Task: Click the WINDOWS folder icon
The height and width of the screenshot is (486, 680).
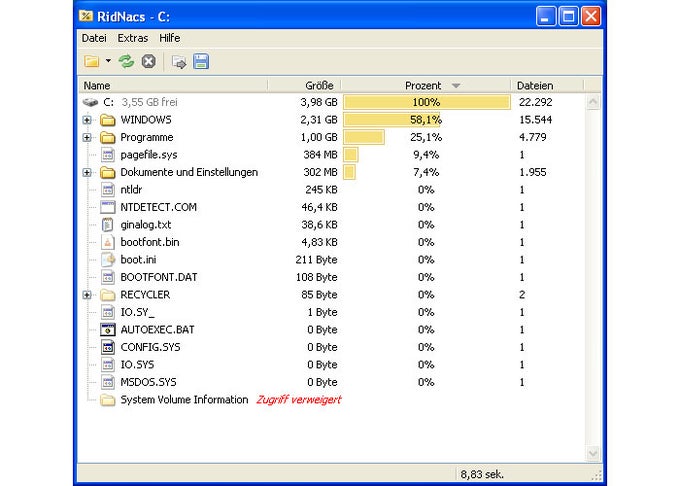Action: pyautogui.click(x=108, y=120)
